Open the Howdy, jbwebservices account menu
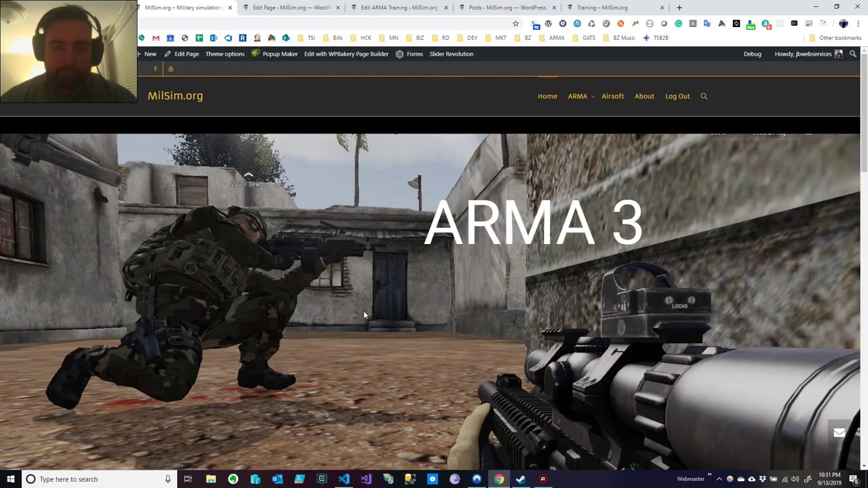Image resolution: width=868 pixels, height=488 pixels. pos(808,54)
